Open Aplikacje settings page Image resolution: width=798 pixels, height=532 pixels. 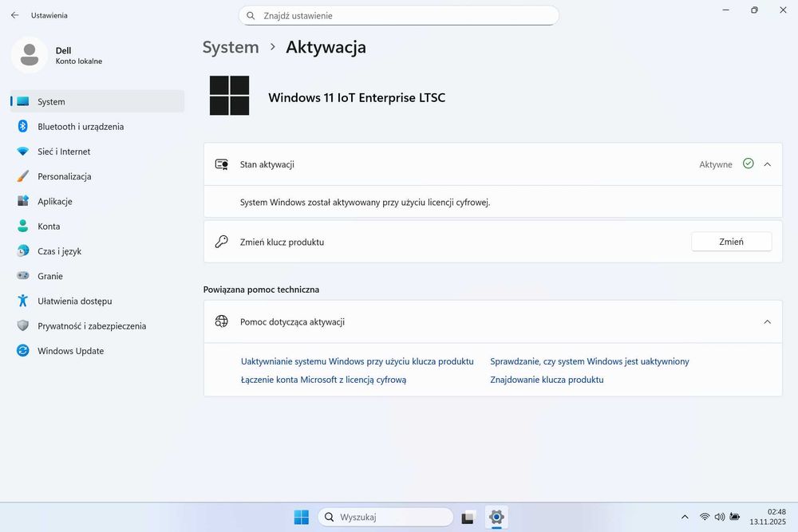coord(97,202)
